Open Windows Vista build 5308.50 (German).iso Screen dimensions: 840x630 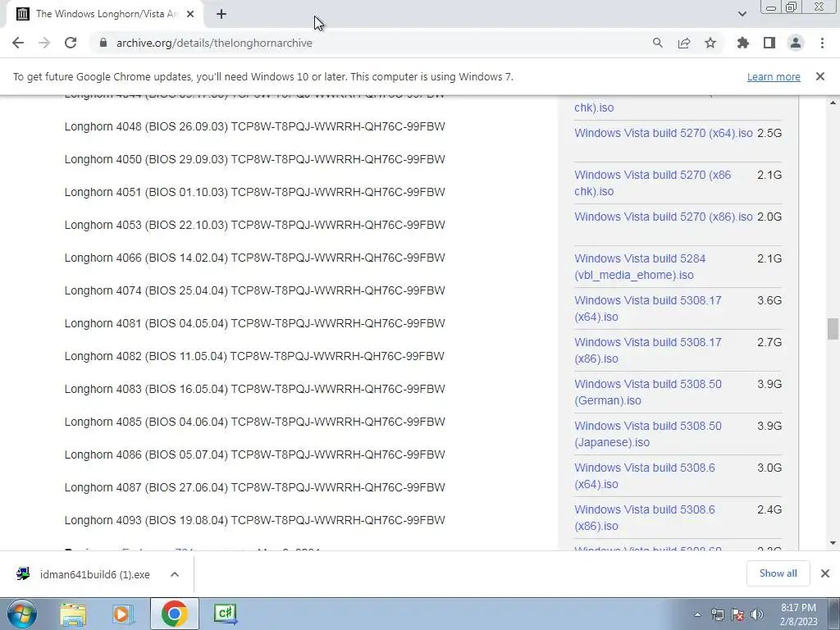pyautogui.click(x=648, y=391)
